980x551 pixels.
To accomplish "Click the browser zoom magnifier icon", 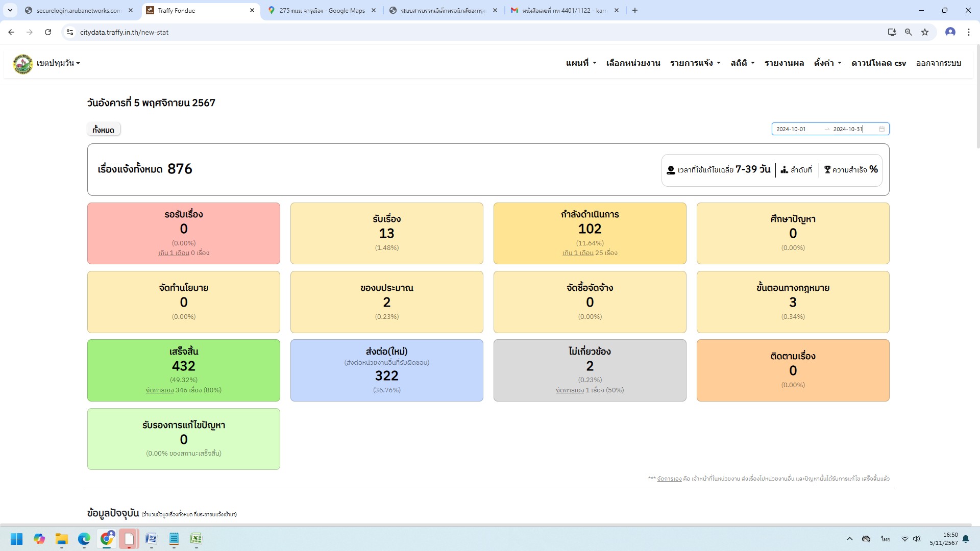I will tap(908, 32).
